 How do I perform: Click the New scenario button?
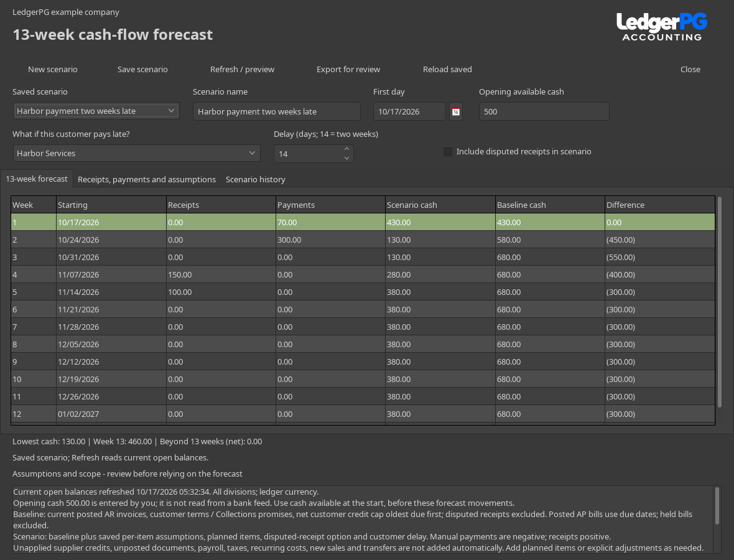click(x=53, y=69)
